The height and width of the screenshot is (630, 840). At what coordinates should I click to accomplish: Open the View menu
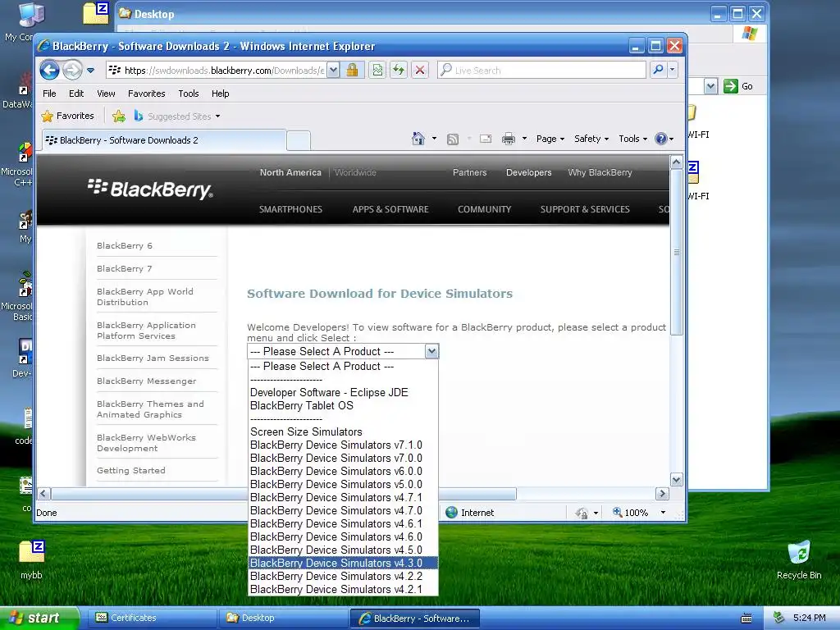tap(106, 94)
